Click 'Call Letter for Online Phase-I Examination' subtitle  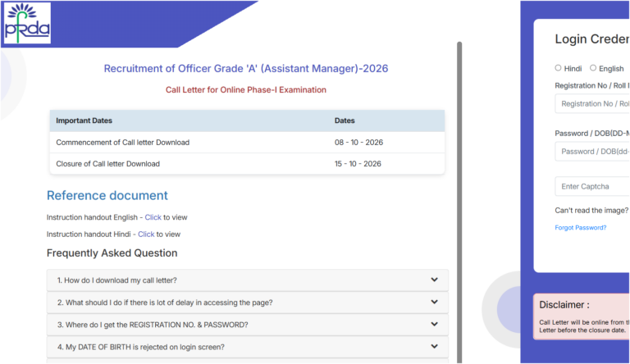coord(246,89)
